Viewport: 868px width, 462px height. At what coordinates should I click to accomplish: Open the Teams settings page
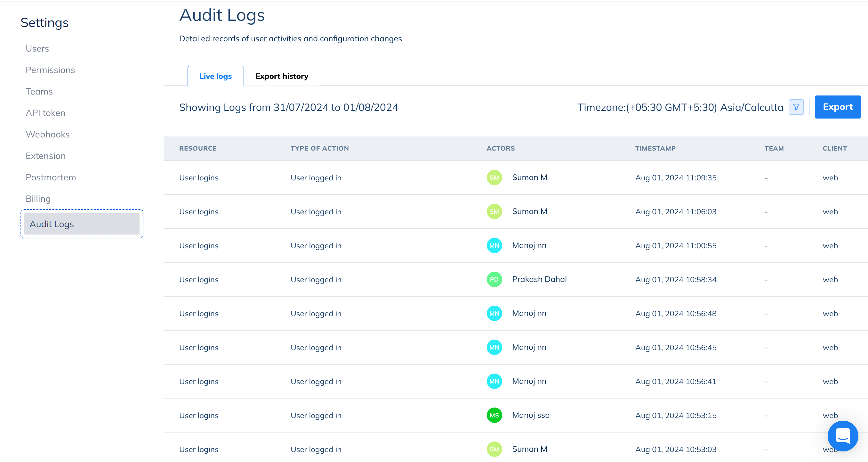[x=39, y=91]
